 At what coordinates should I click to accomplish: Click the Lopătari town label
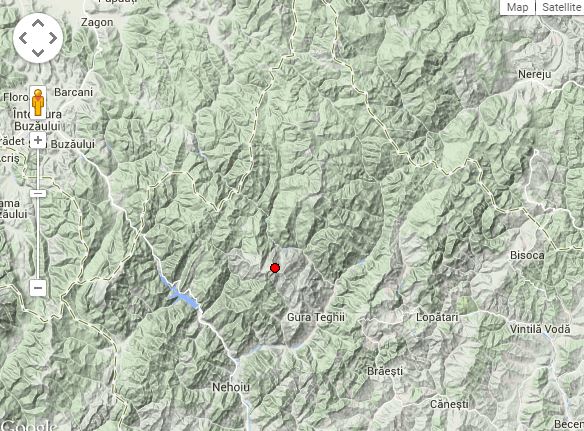(x=437, y=317)
